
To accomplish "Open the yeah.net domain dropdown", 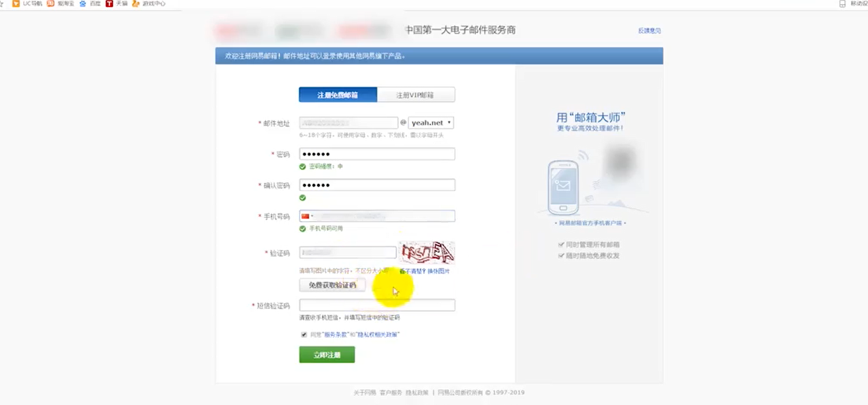I will (431, 123).
